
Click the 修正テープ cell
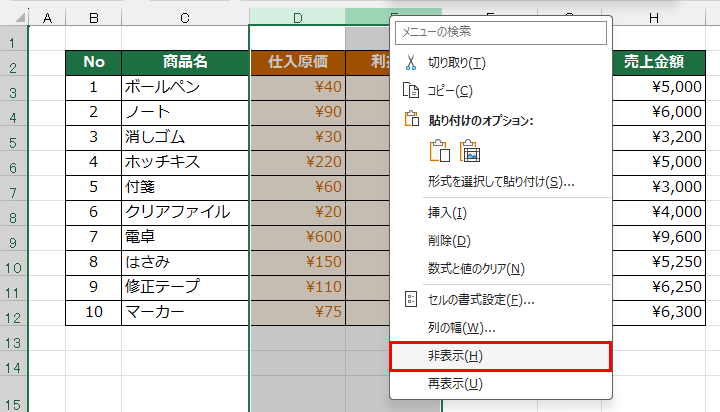click(185, 287)
